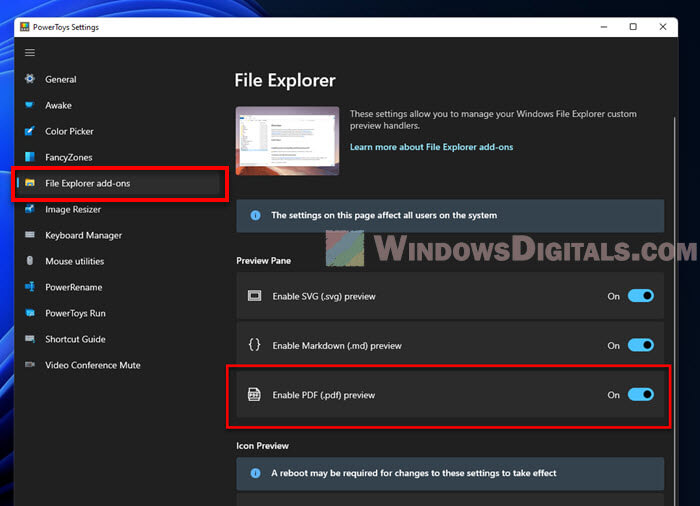Close the PowerToys Settings window

click(663, 27)
